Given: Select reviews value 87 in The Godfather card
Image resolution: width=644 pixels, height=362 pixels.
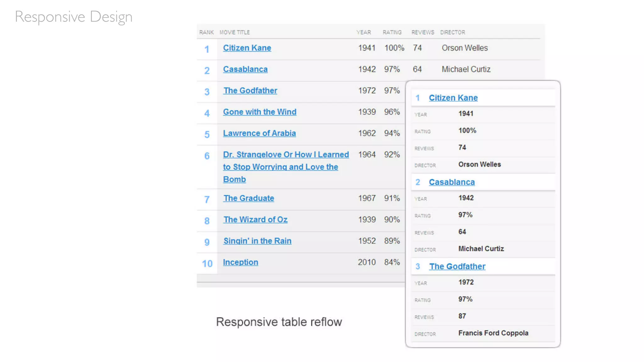Looking at the screenshot, I should 462,316.
